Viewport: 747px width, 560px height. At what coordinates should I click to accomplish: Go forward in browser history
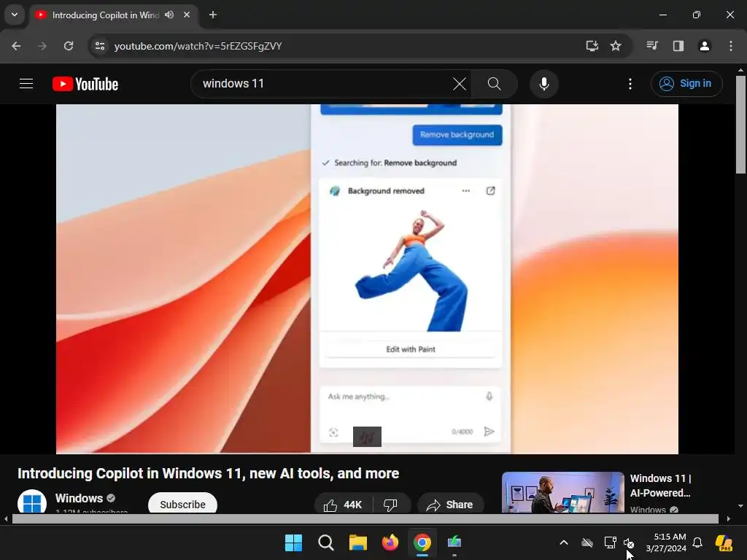click(42, 46)
